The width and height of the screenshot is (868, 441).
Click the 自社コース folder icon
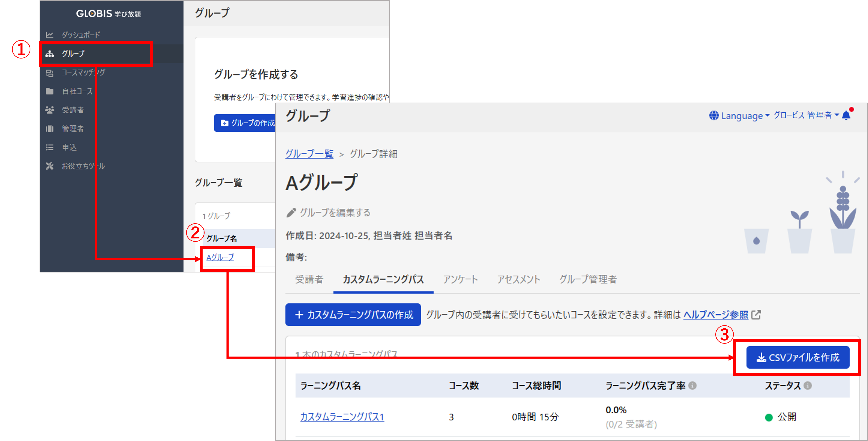pos(49,91)
